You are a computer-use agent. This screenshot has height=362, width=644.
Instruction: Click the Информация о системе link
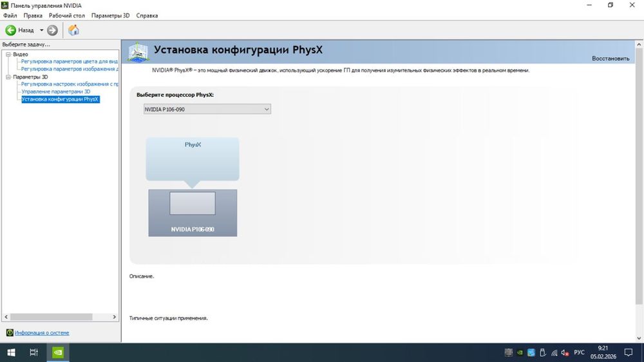click(x=42, y=333)
